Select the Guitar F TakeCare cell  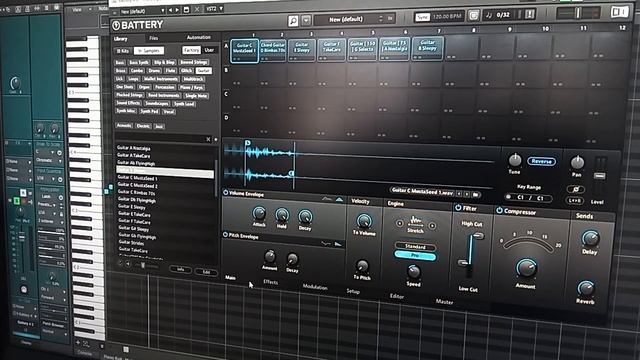click(331, 49)
